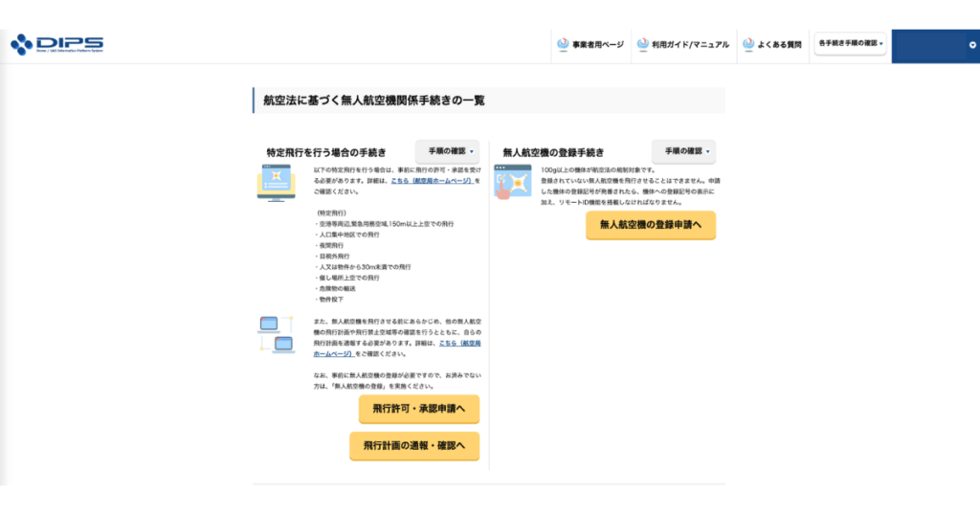Viewport: 980px width, 515px height.
Task: Click the DIPS logo in the header
Action: [56, 44]
